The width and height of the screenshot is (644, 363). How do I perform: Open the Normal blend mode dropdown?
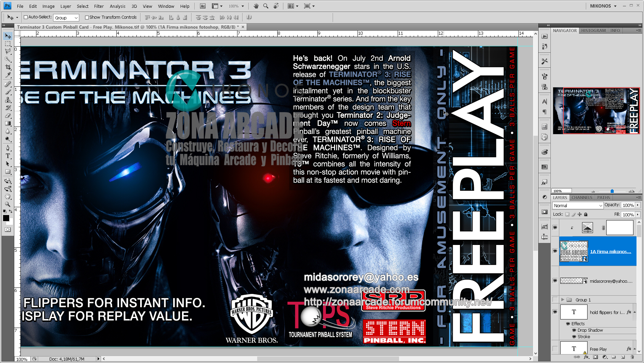pyautogui.click(x=578, y=205)
